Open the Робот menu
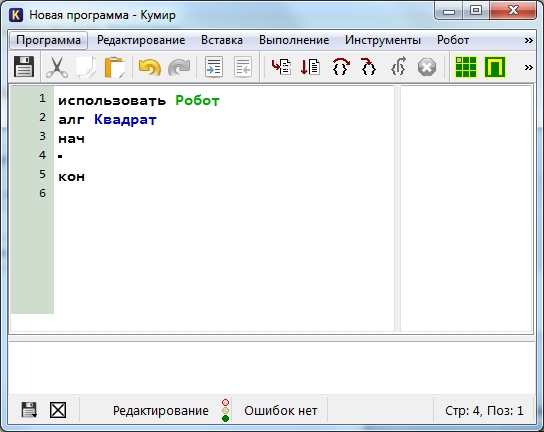544x432 pixels. coord(453,40)
